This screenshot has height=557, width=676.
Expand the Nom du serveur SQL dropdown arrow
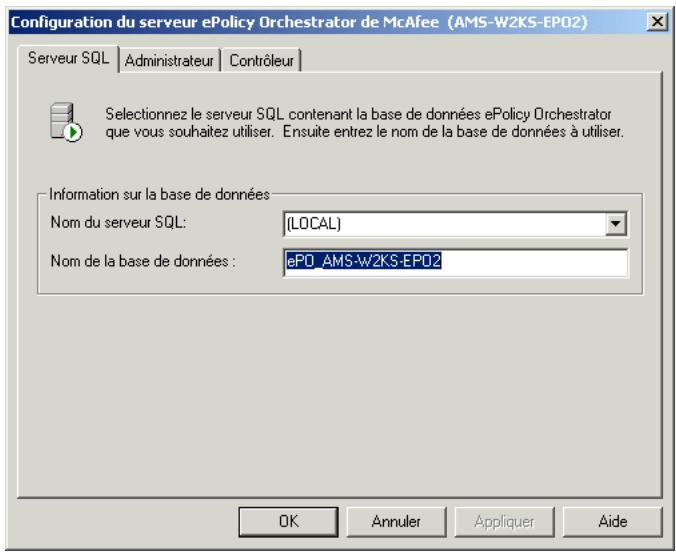tap(615, 223)
